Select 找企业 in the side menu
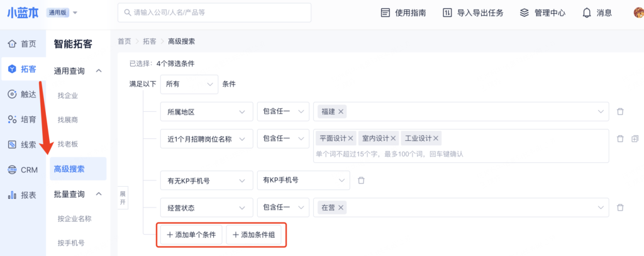 pos(68,96)
